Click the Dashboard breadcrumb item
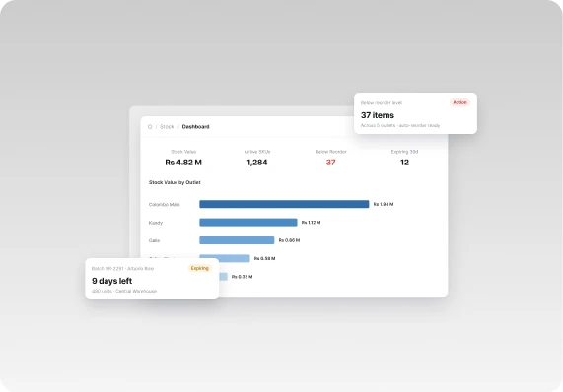563x392 pixels. tap(195, 127)
